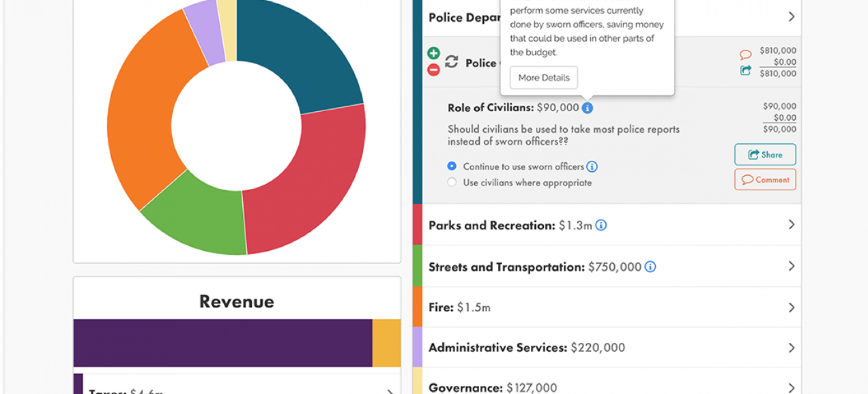Open the Governance budget row
This screenshot has width=868, height=394.
[791, 388]
